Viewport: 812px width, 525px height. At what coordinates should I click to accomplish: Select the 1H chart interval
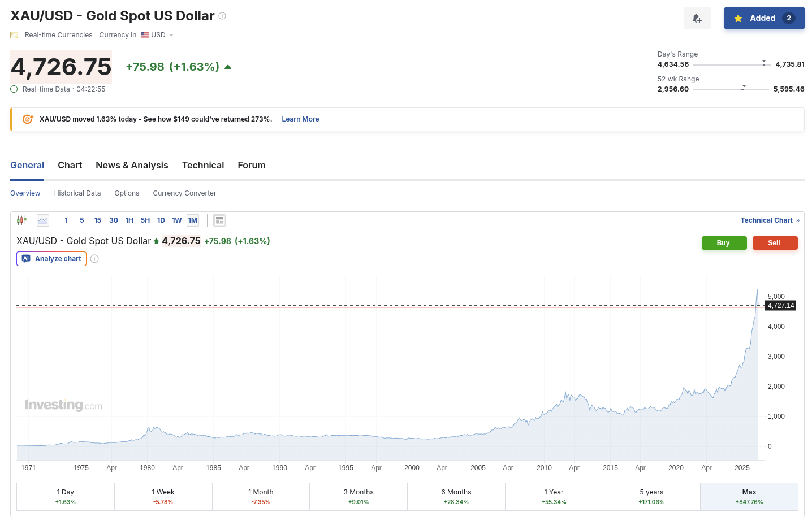(129, 220)
